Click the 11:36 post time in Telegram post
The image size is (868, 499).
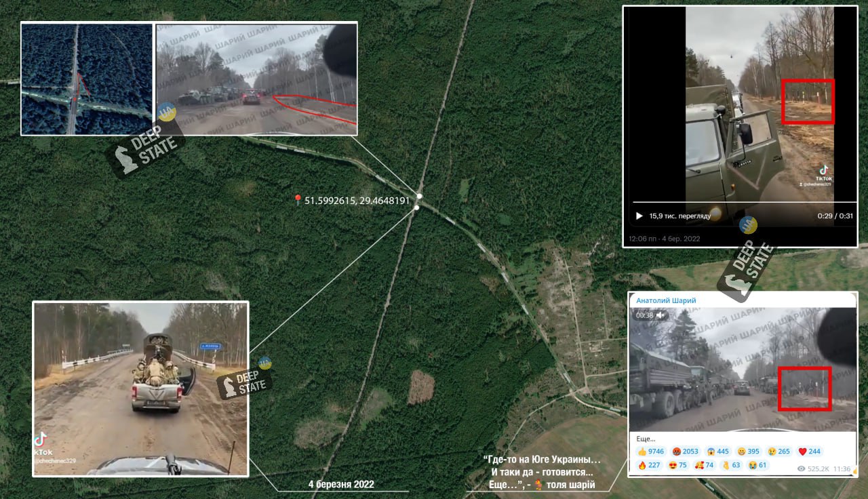842,468
